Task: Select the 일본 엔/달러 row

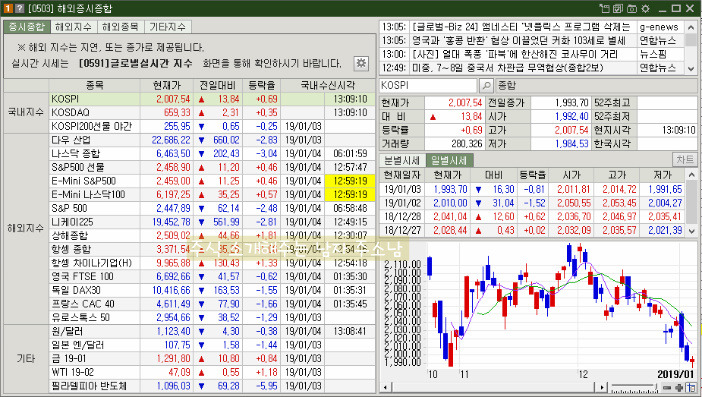Action: (212, 345)
